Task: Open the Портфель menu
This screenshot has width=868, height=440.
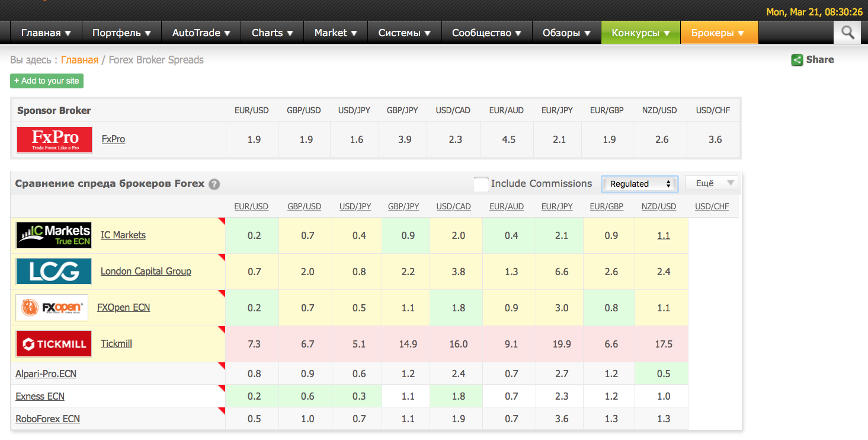Action: [122, 33]
